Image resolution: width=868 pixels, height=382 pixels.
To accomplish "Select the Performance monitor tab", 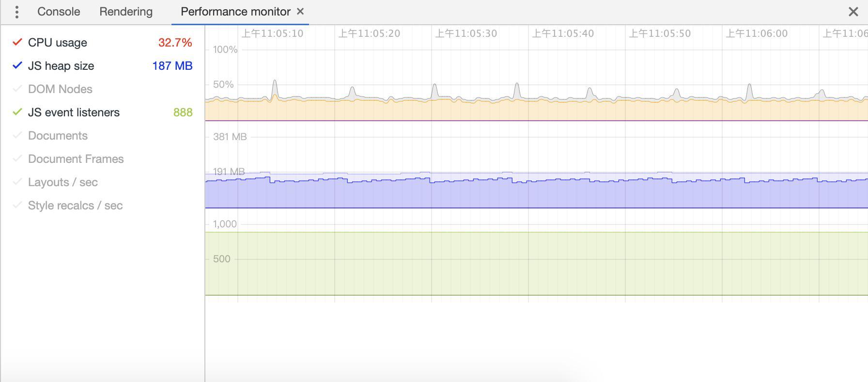I will 235,12.
